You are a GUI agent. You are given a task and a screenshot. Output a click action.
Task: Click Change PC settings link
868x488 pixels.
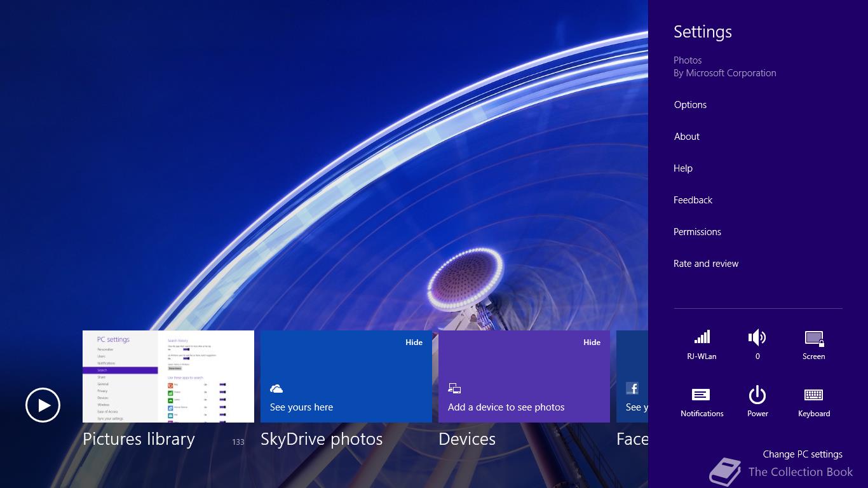pos(803,454)
